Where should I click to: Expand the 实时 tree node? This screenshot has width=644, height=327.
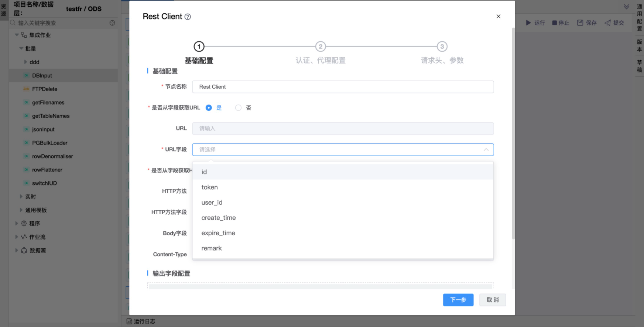tap(21, 197)
